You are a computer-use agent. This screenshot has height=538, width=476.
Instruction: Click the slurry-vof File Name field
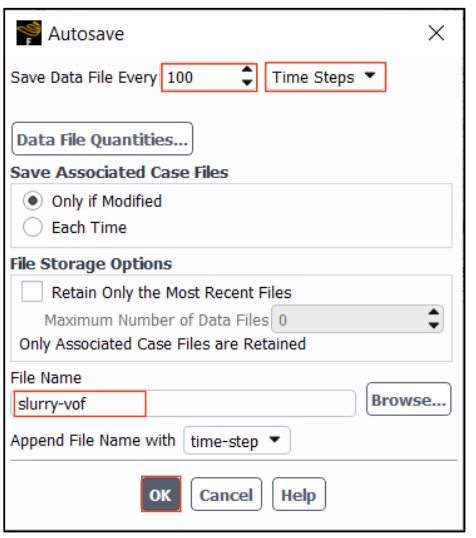[x=183, y=404]
